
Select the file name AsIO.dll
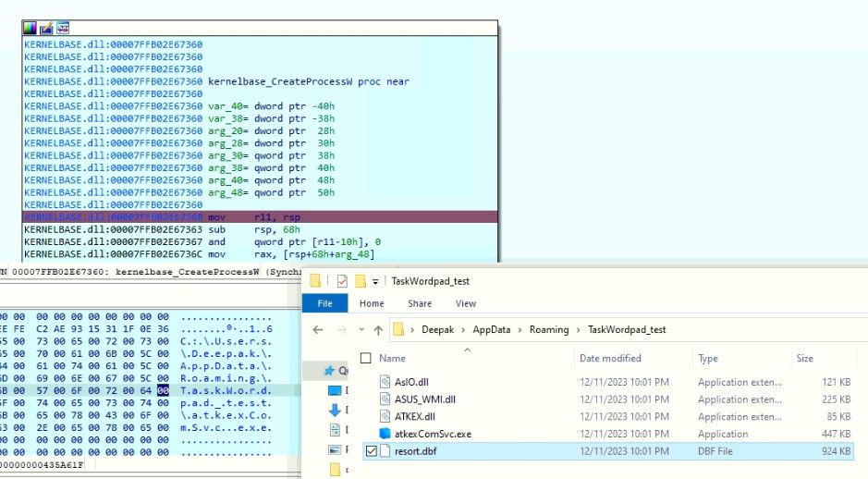click(411, 382)
